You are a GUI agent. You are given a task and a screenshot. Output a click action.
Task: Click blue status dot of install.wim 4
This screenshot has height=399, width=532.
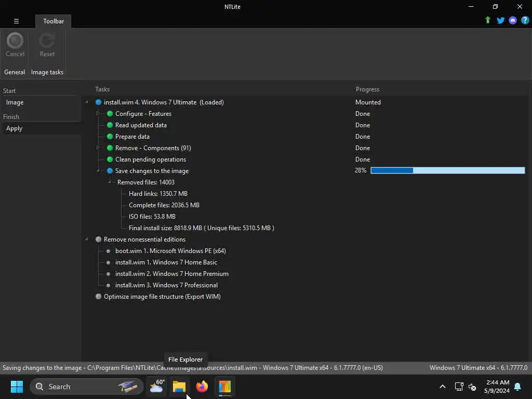click(98, 102)
